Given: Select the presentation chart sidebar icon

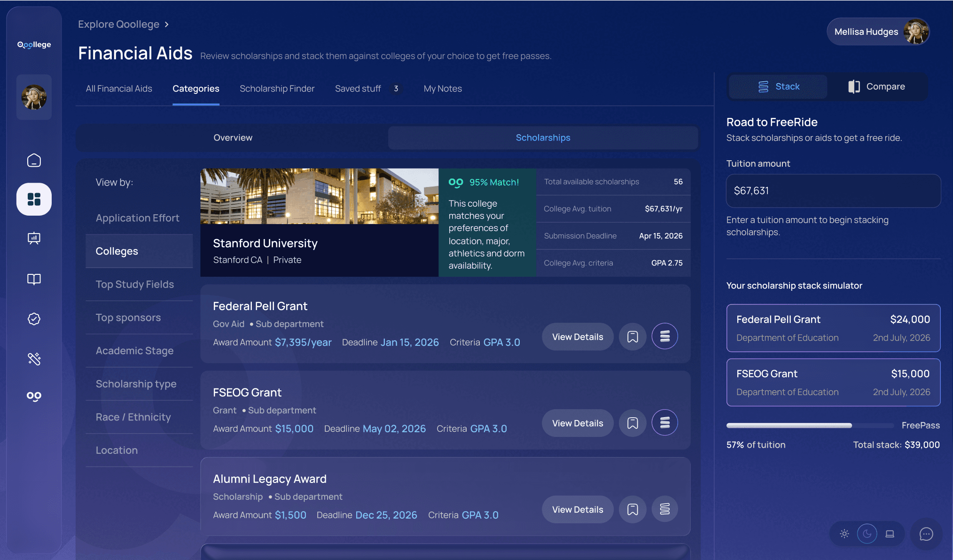Looking at the screenshot, I should click(x=34, y=238).
